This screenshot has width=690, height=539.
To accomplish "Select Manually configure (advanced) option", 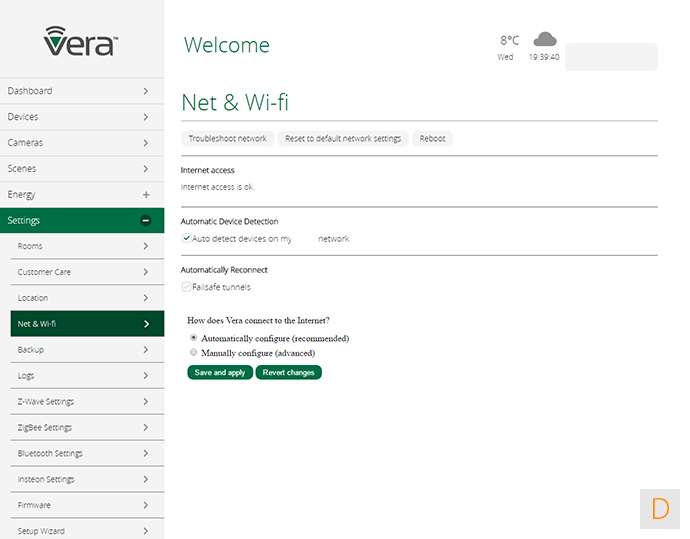I will pos(193,353).
